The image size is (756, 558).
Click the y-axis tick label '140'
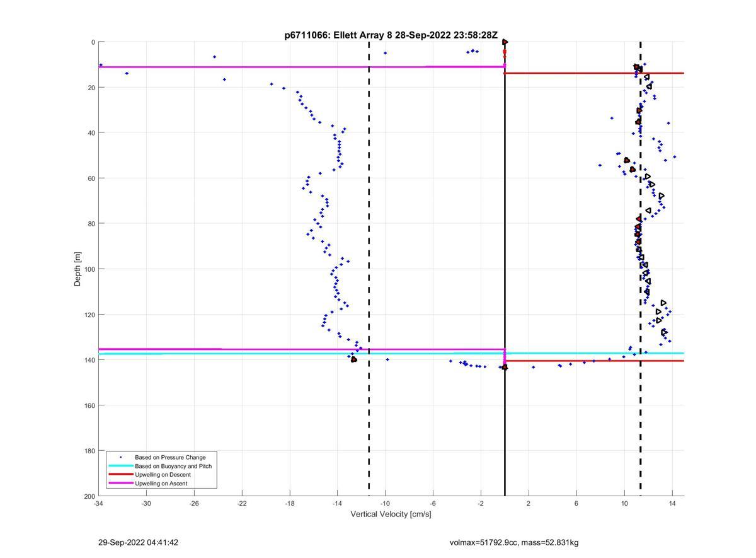point(89,360)
